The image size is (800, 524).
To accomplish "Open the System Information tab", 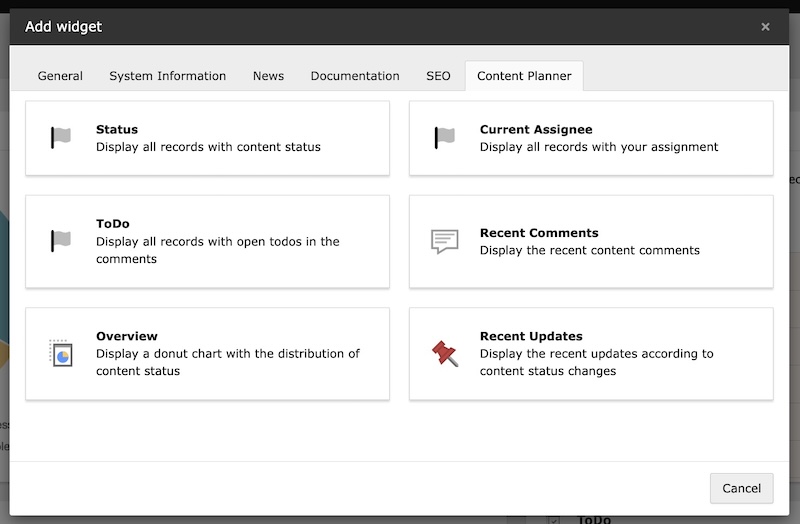I will tap(167, 76).
